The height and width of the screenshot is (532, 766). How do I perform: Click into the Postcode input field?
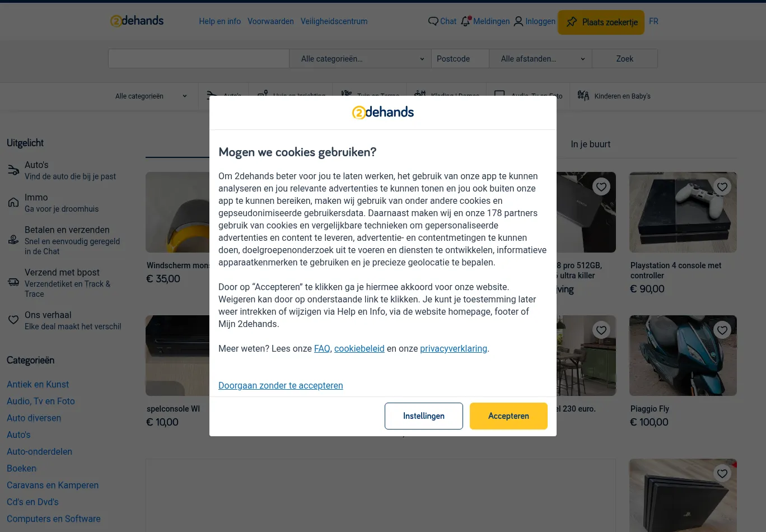pos(460,59)
